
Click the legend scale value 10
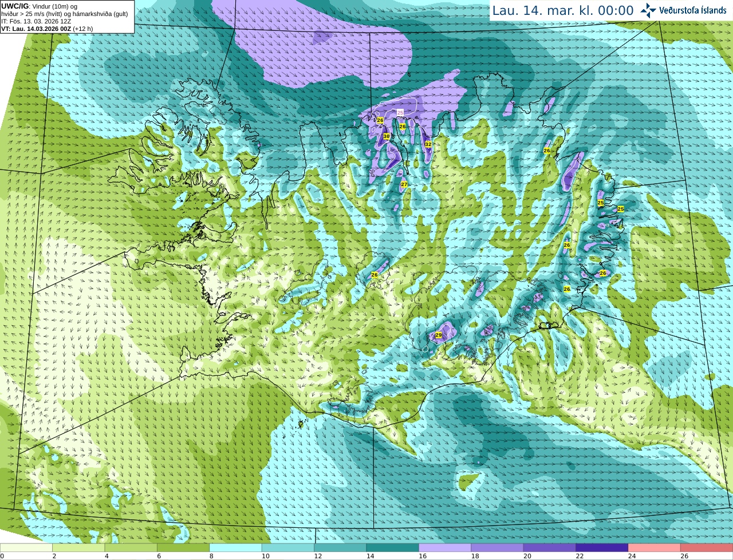[265, 556]
